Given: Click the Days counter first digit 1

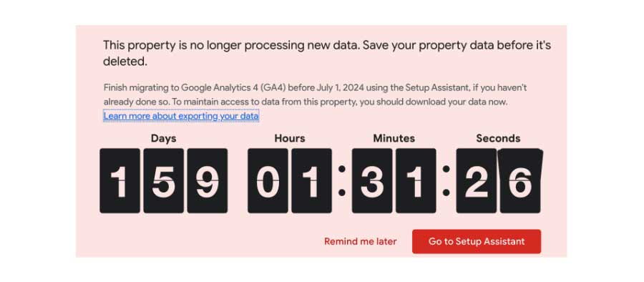Looking at the screenshot, I should tap(119, 181).
